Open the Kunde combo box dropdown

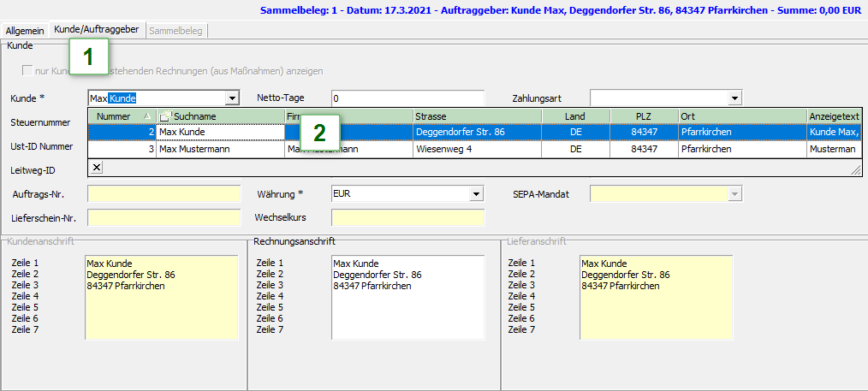tap(231, 98)
